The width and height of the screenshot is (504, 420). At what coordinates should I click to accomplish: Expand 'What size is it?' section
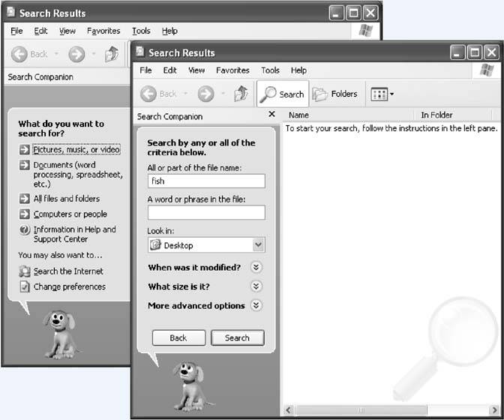click(256, 286)
